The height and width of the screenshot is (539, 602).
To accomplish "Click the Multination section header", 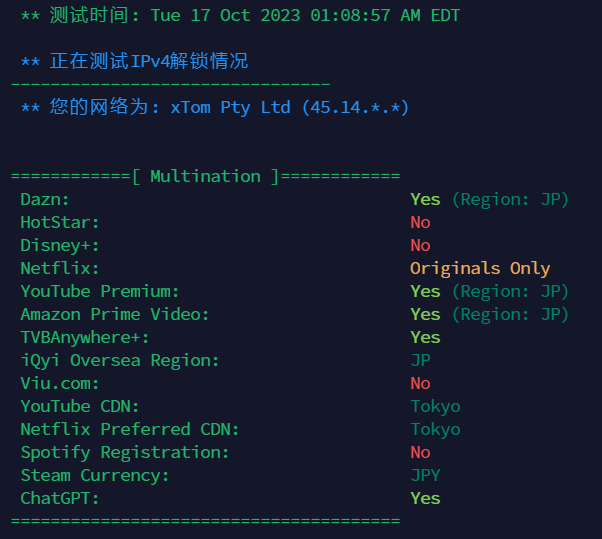I will (205, 176).
